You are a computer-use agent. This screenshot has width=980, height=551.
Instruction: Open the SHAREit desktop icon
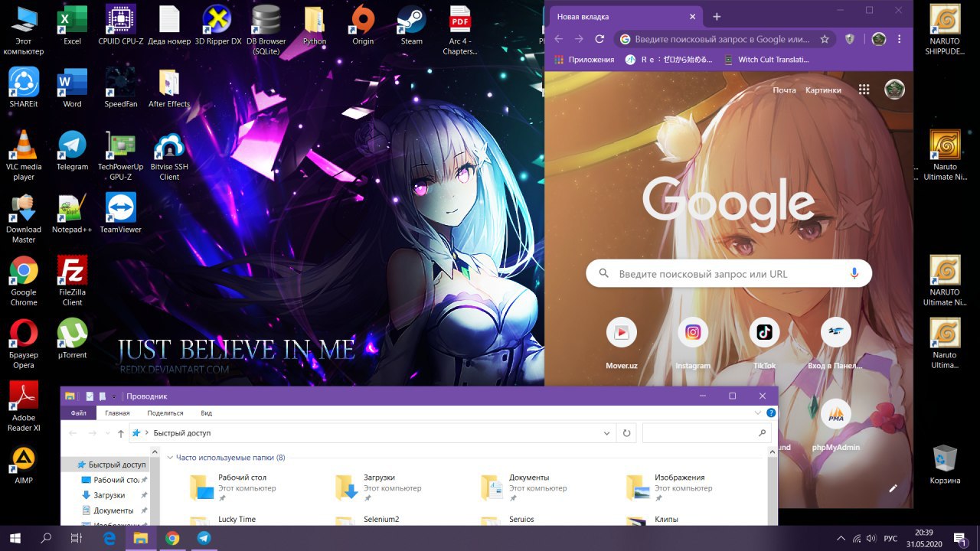(x=24, y=88)
